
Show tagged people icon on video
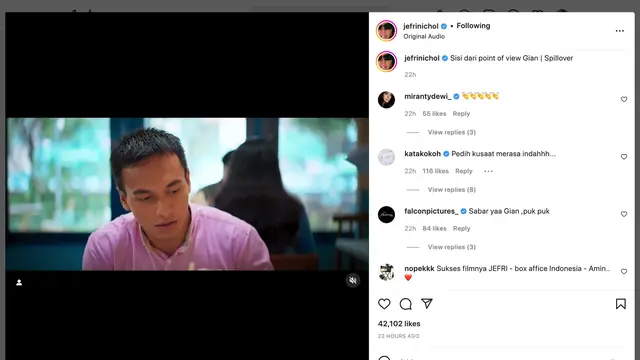(x=19, y=282)
